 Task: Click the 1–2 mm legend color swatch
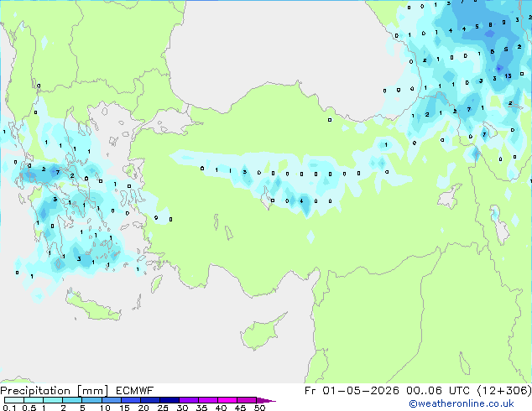(53, 400)
